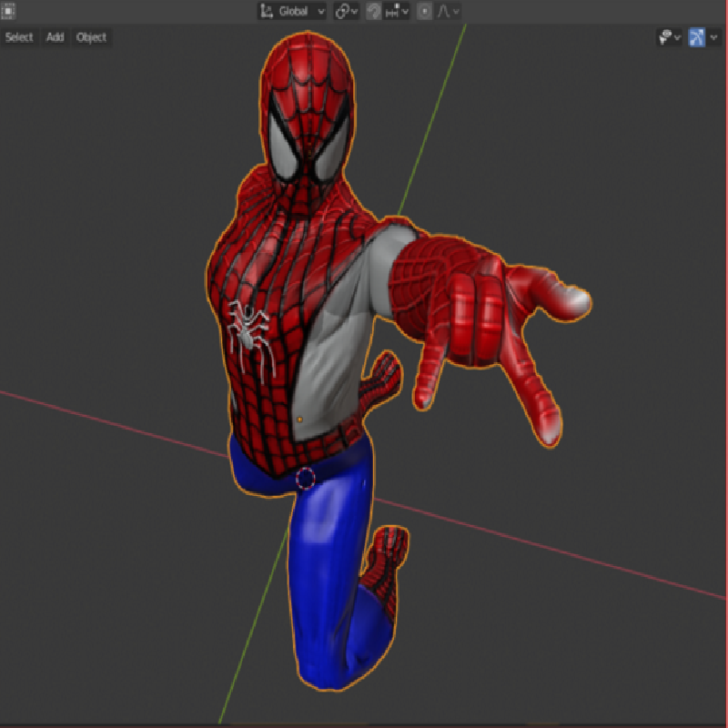
Task: Open the transform pivot point dropdown
Action: (x=347, y=11)
